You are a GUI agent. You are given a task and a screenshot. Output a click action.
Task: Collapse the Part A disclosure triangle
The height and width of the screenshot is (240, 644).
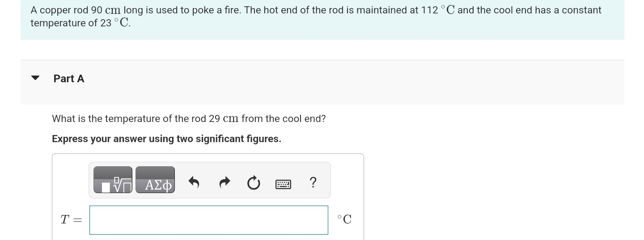click(35, 78)
